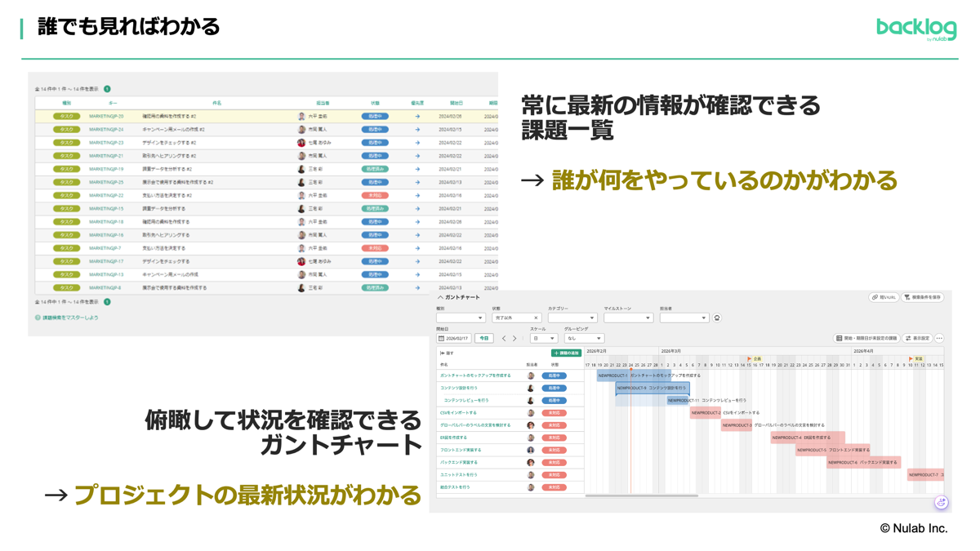Open the 状態 filter dropdown

516,318
